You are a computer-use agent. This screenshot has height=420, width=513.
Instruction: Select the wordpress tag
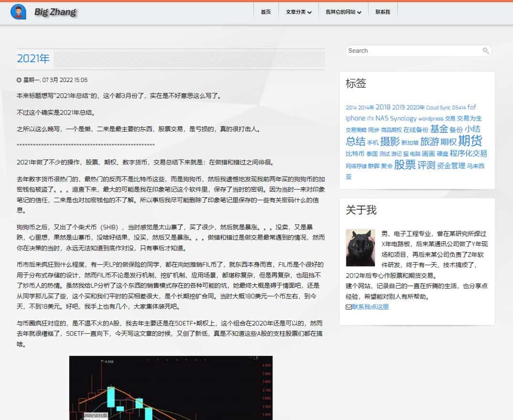click(431, 118)
